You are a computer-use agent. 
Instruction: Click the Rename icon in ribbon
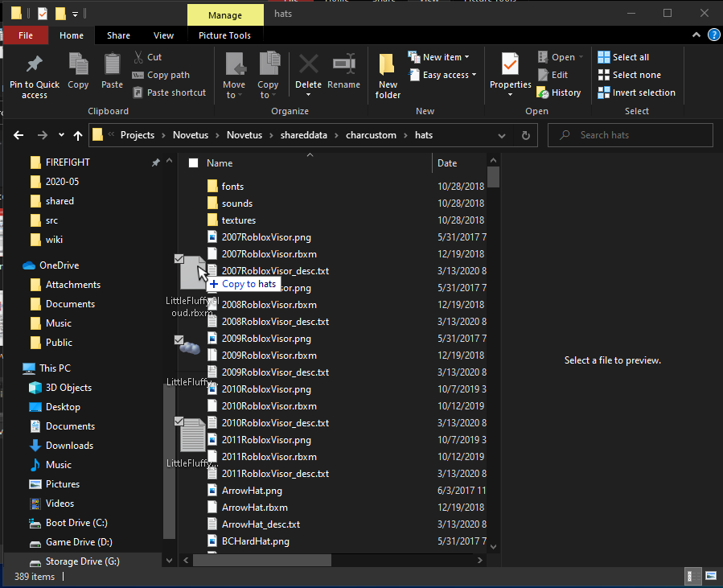(343, 65)
